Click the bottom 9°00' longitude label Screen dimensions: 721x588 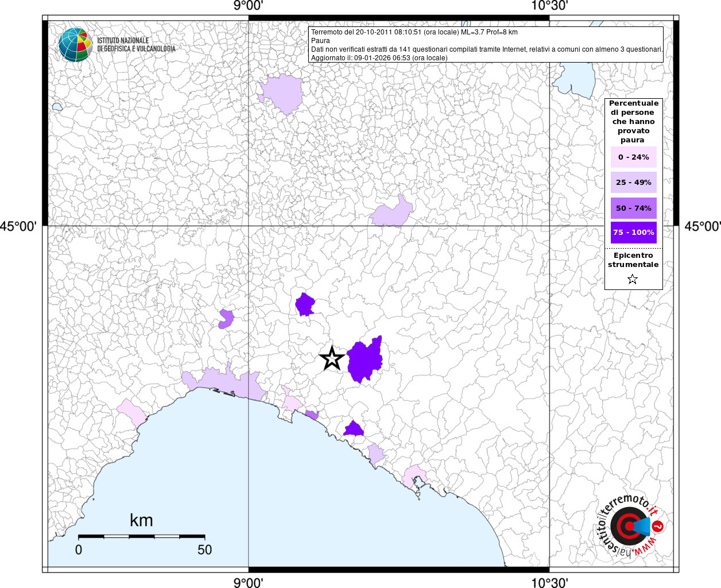248,582
